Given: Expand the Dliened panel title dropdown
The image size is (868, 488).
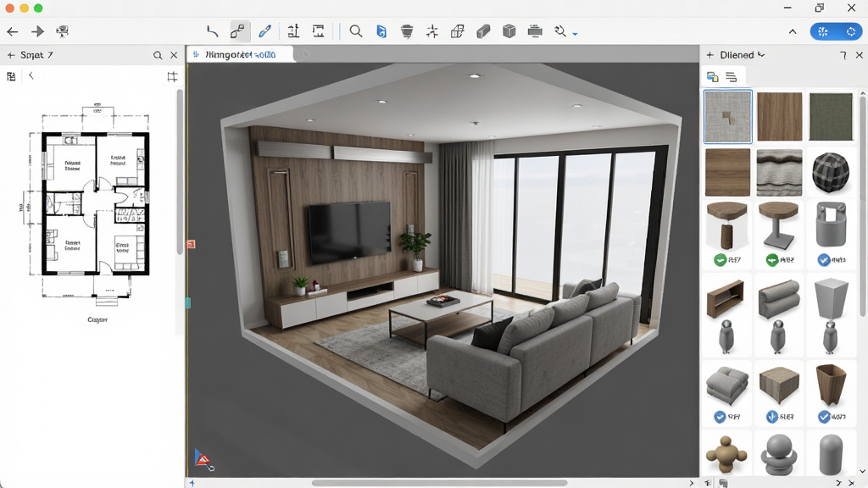Looking at the screenshot, I should tap(762, 55).
